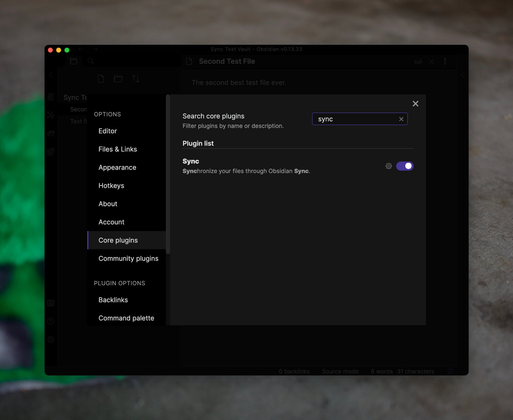The height and width of the screenshot is (420, 513).
Task: Clear the sync search query with the X
Action: 401,119
